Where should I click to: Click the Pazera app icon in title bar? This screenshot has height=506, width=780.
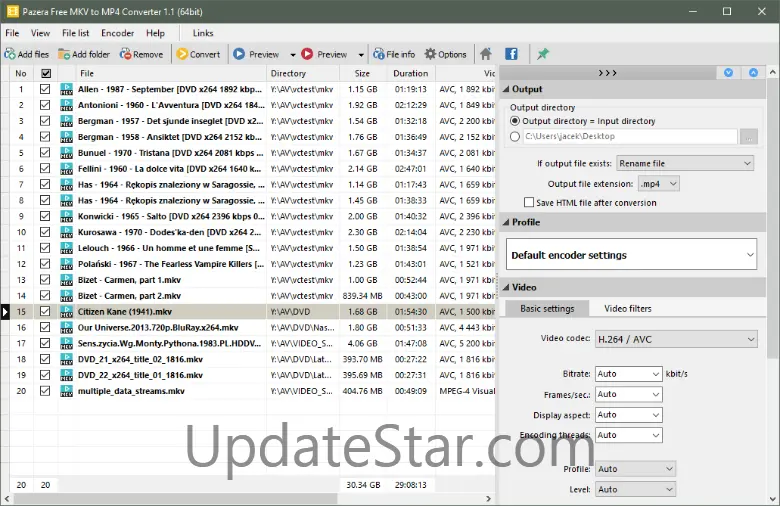coord(12,11)
